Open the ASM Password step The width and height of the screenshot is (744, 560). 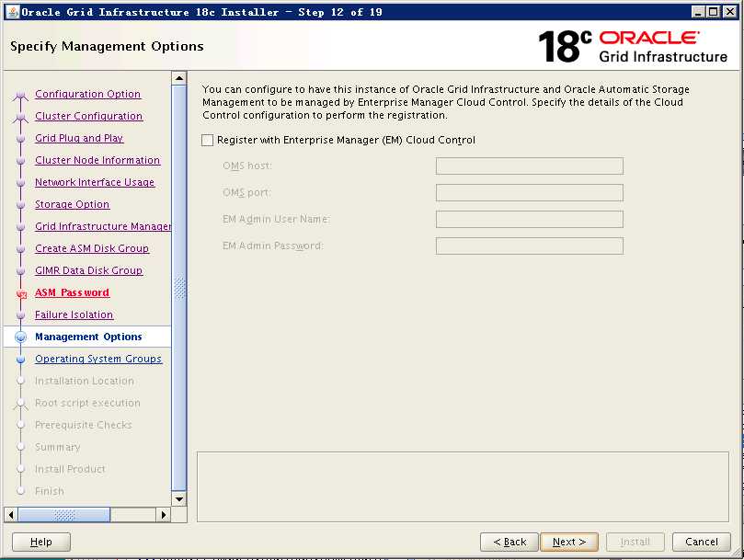(72, 292)
